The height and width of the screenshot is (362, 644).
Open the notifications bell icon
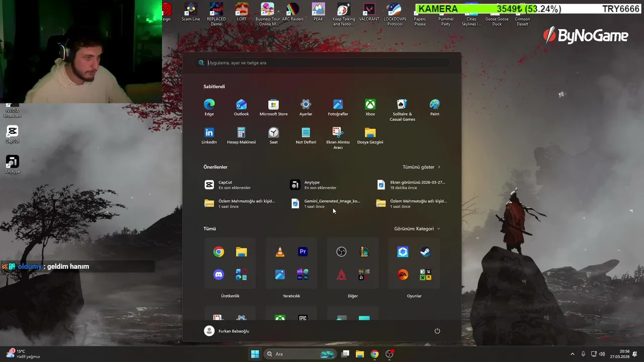pos(635,354)
